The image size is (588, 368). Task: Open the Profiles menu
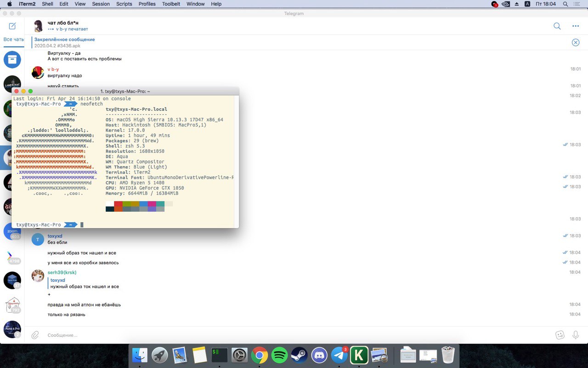click(x=147, y=4)
